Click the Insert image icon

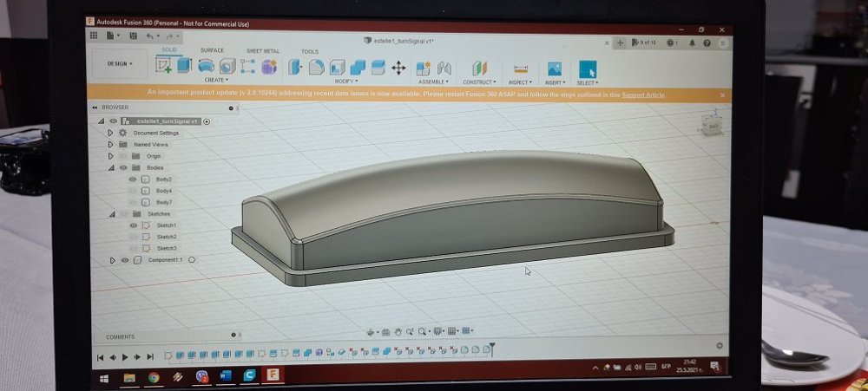(554, 68)
